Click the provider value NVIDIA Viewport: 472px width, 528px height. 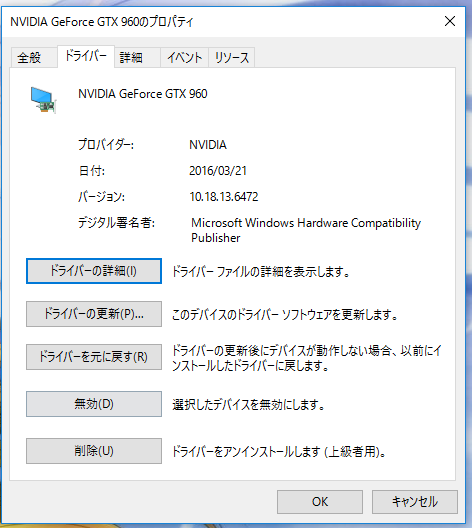click(x=208, y=145)
